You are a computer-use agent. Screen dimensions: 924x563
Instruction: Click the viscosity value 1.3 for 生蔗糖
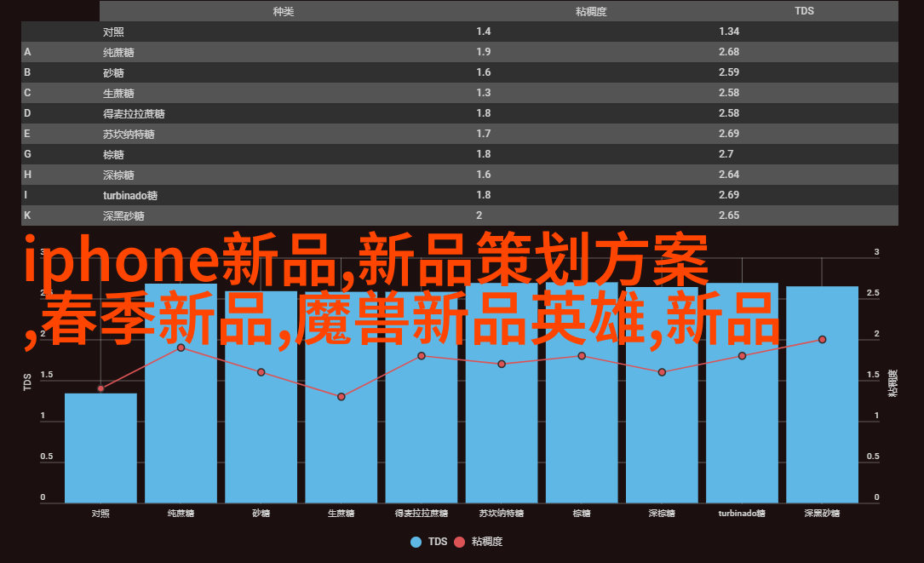(483, 93)
